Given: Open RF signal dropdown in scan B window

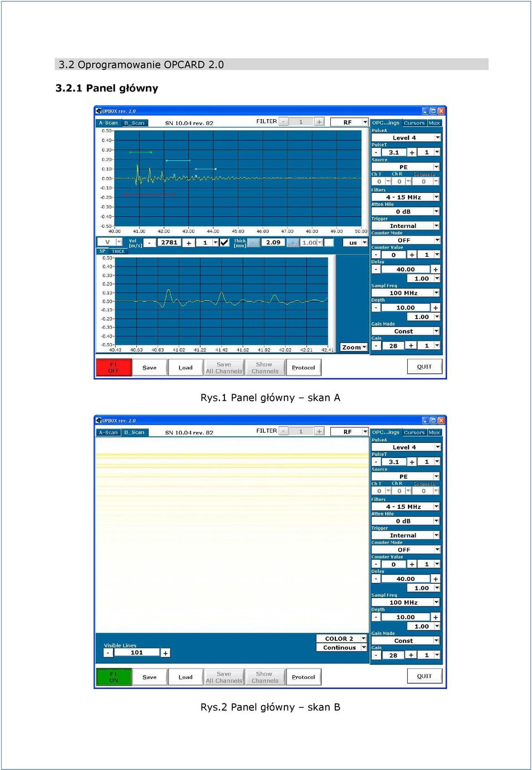Looking at the screenshot, I should (x=365, y=431).
